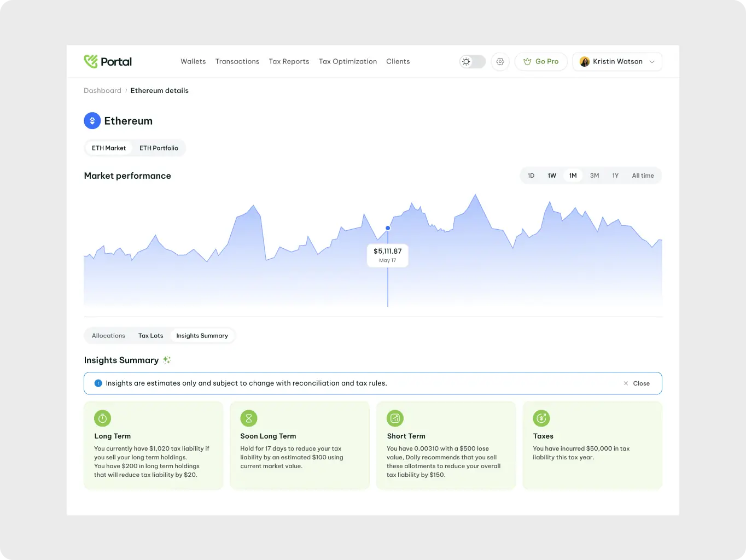This screenshot has height=560, width=746.
Task: Switch to the Tax Lots tab
Action: point(151,335)
